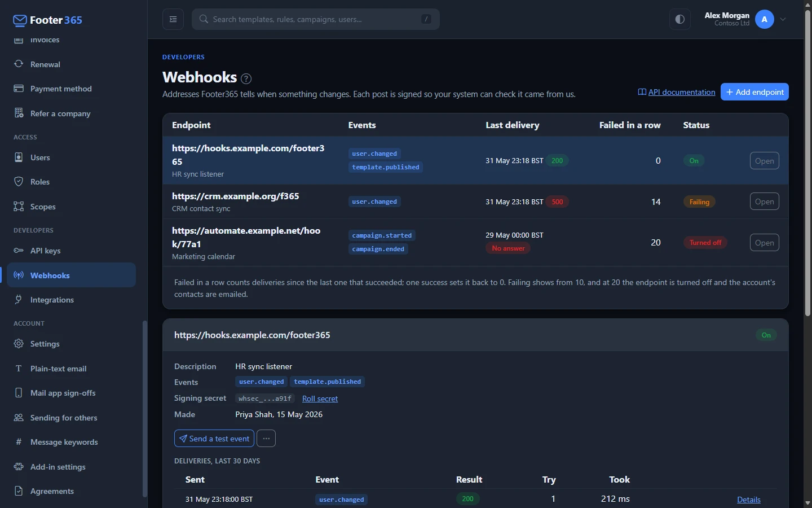
Task: Click the sidebar vertical scrollbar
Action: tap(144, 409)
